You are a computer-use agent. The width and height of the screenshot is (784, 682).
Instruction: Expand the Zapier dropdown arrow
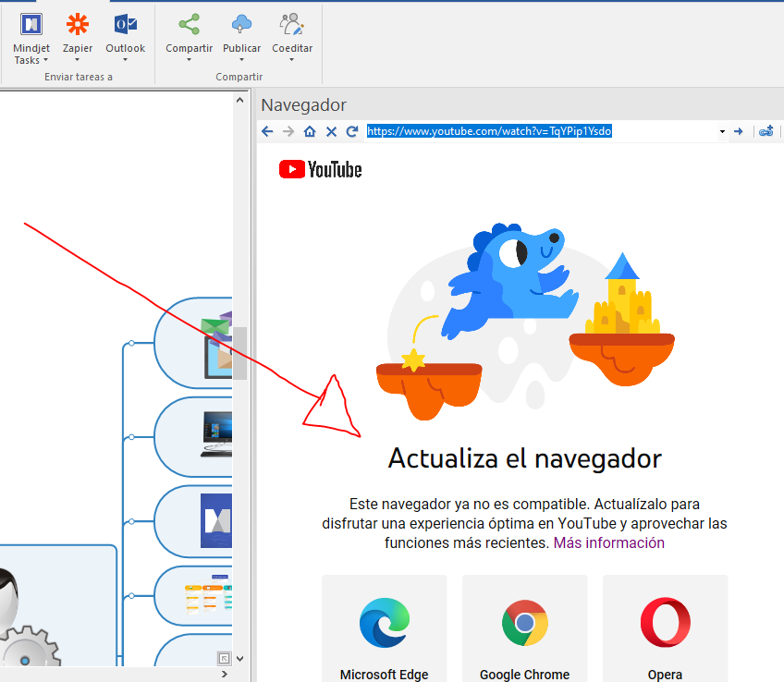tap(78, 61)
